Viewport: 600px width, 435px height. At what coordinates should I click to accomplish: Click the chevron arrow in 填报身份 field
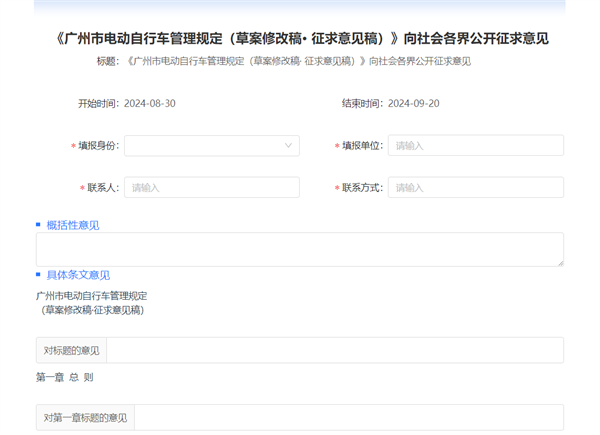(288, 146)
